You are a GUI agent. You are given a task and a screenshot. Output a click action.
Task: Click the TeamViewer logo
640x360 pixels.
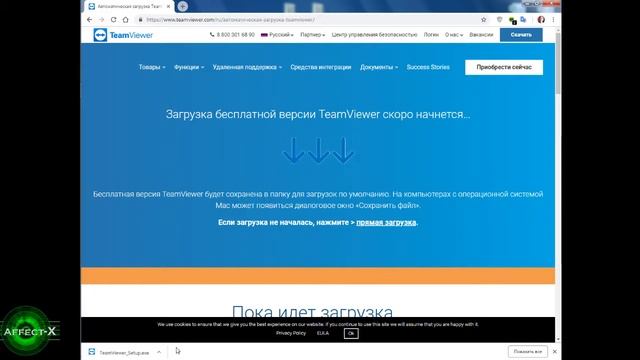(123, 35)
